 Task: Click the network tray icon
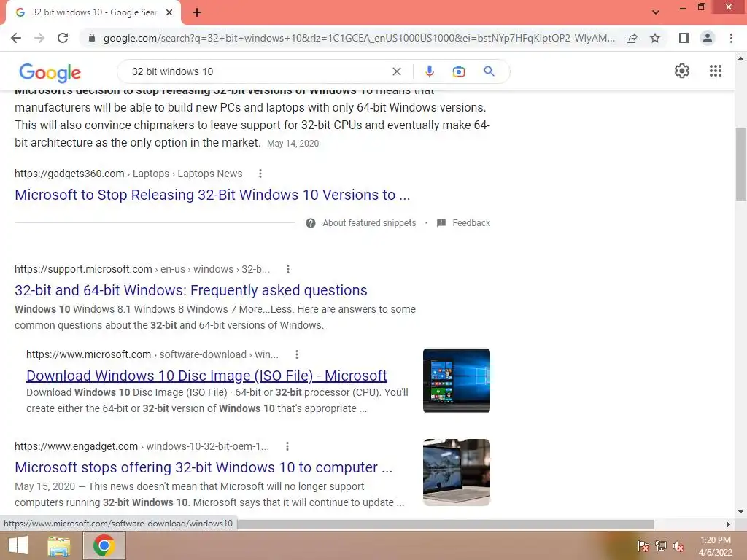(661, 546)
